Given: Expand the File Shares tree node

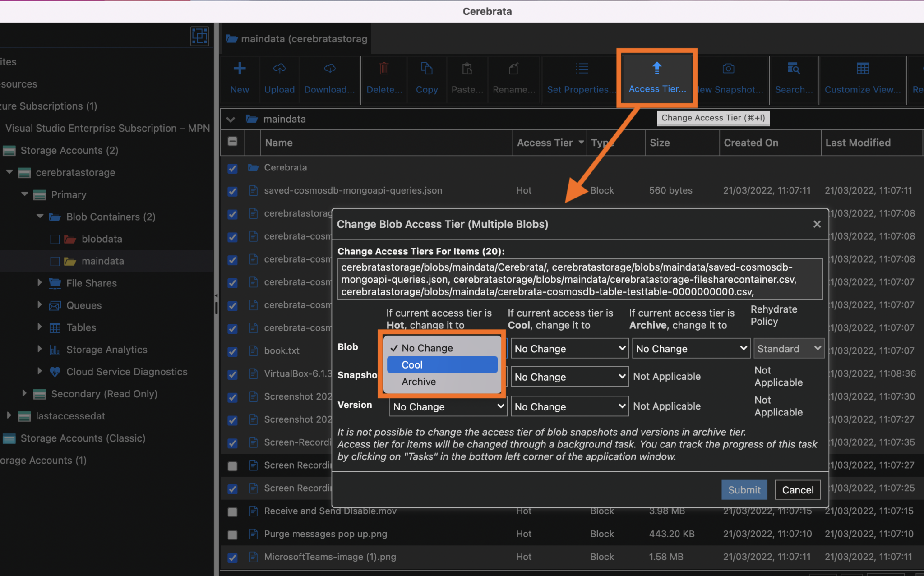Looking at the screenshot, I should click(40, 283).
